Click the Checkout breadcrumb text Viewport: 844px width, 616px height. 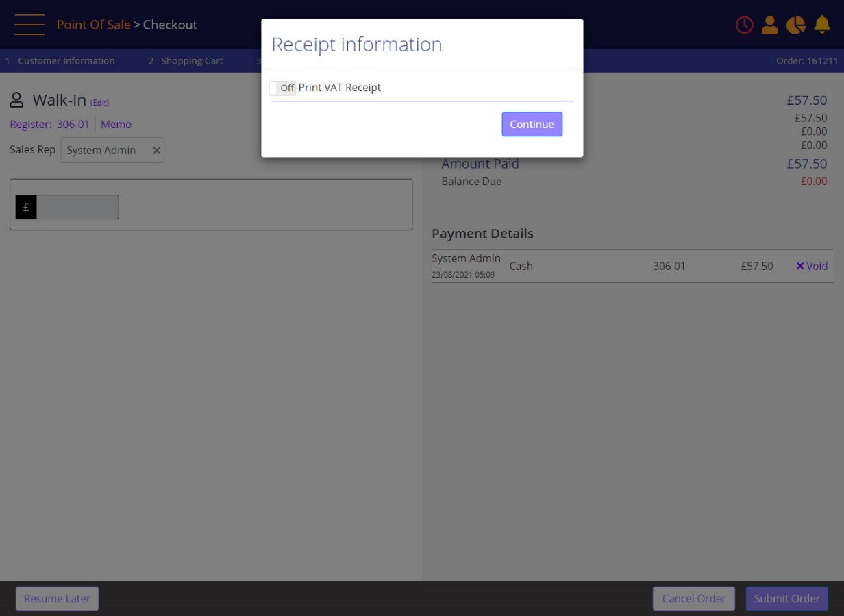click(170, 25)
